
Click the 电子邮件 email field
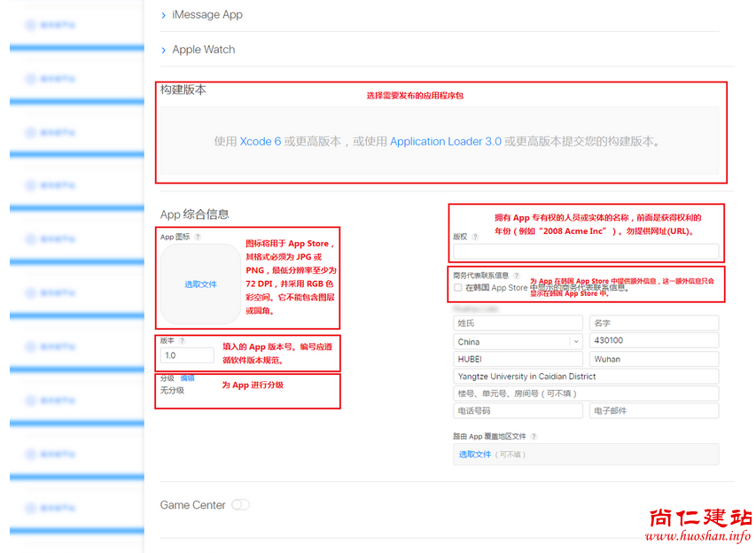coord(653,411)
